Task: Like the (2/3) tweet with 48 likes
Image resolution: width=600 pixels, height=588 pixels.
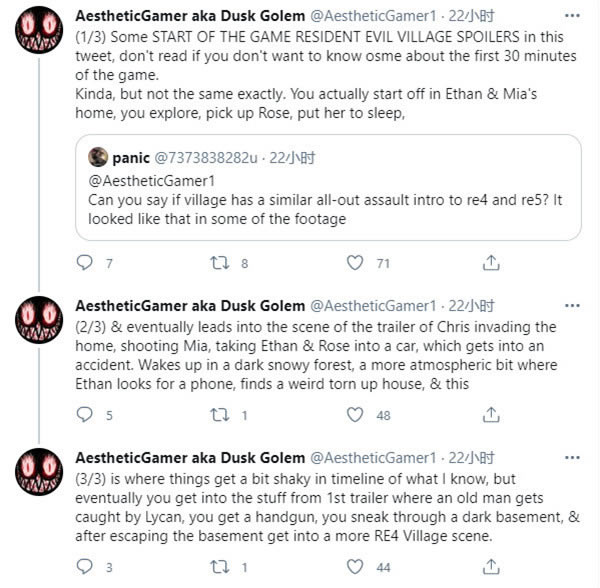Action: coord(354,414)
